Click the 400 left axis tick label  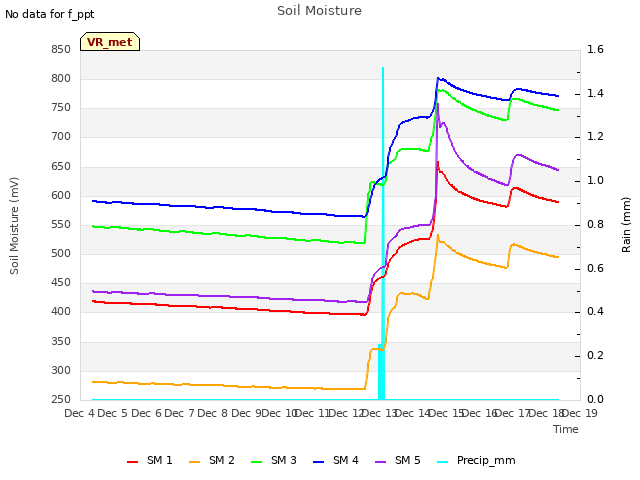pos(61,311)
